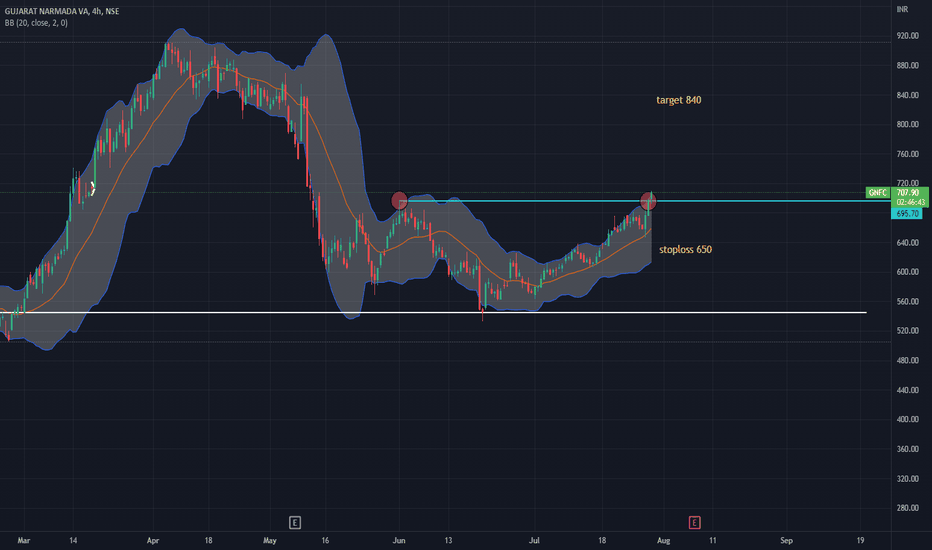Select the right red circle marker at breakout

click(x=648, y=201)
